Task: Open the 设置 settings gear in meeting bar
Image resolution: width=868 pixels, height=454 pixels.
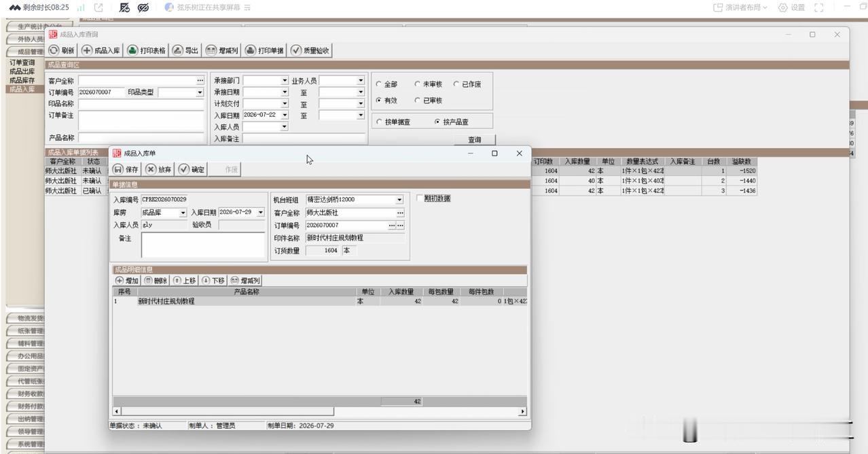Action: coord(783,7)
